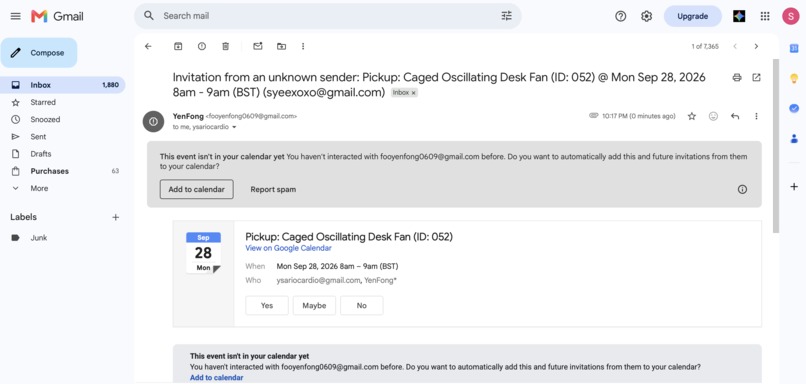The height and width of the screenshot is (384, 806).
Task: Click the search magnifier icon
Action: coord(149,15)
